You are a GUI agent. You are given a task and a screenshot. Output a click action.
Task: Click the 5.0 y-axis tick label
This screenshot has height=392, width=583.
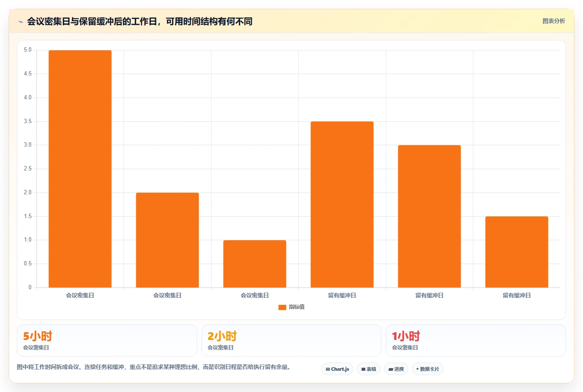tap(28, 50)
